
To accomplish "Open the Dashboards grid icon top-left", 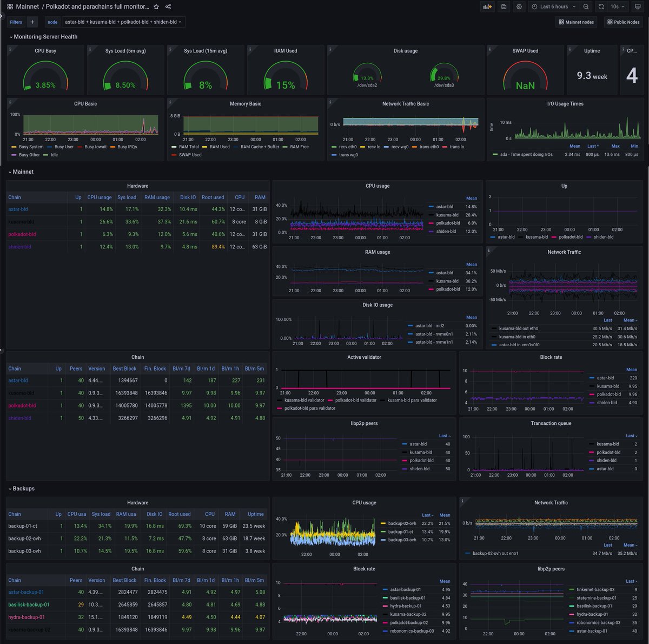I will coord(9,6).
